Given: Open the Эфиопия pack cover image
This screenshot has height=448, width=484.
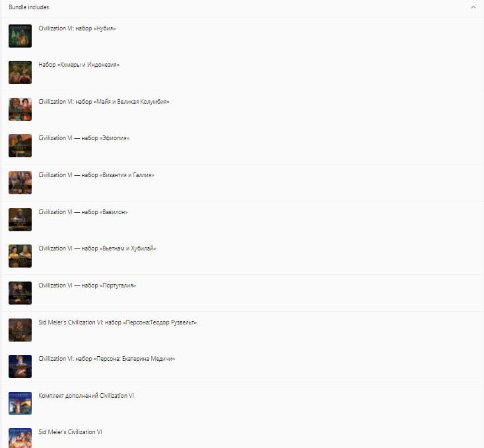Looking at the screenshot, I should (20, 146).
